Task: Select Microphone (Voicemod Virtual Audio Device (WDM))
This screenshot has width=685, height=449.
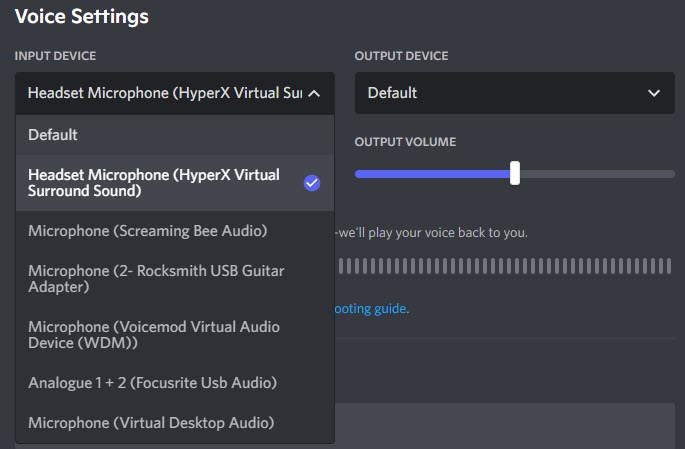Action: pos(175,335)
